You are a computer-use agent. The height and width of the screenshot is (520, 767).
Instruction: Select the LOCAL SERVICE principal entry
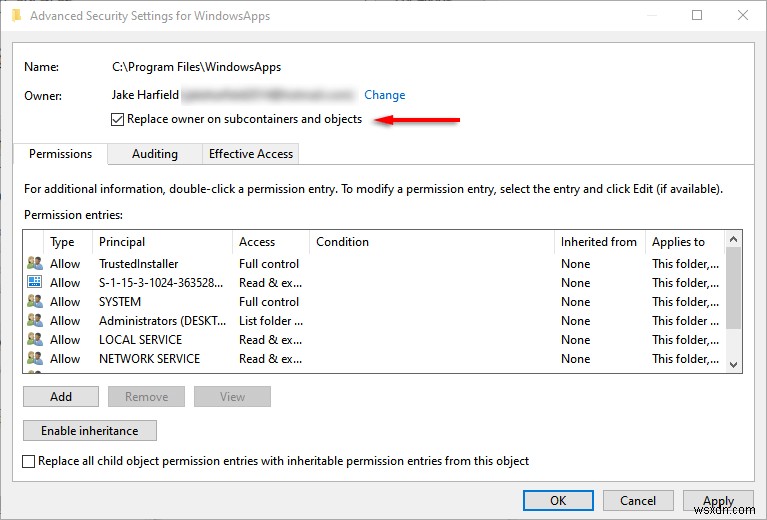[140, 340]
